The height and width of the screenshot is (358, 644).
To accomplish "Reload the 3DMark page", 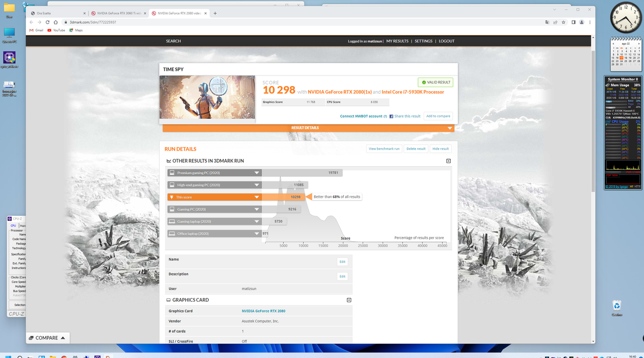I will click(x=48, y=22).
